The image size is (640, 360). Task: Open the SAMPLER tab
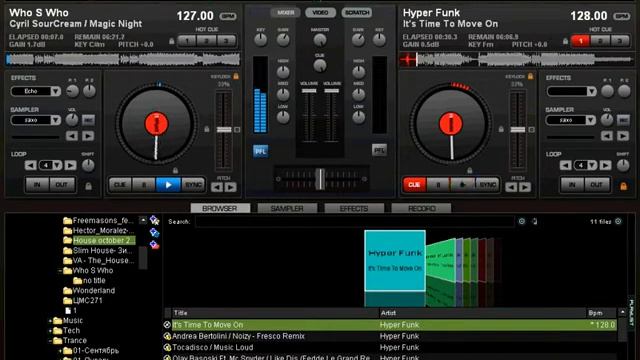[287, 208]
